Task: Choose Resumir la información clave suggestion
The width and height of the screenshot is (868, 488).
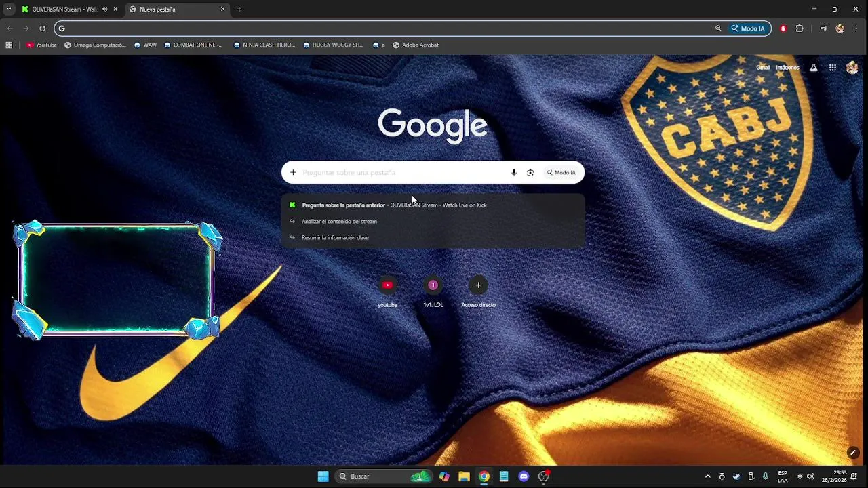Action: pos(433,237)
